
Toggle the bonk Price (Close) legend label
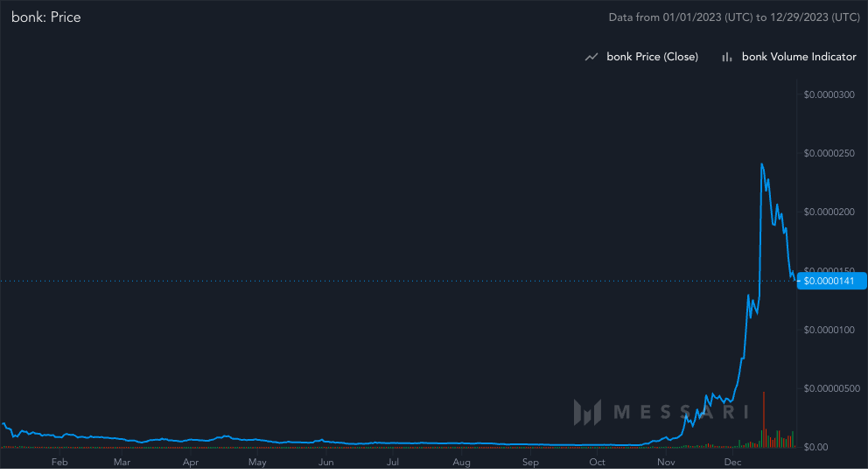[652, 57]
